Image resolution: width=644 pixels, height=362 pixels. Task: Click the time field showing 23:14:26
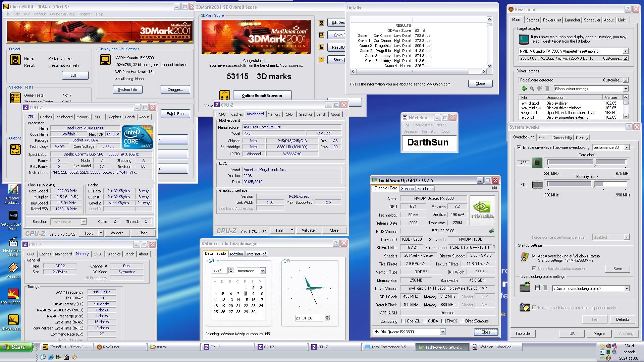[309, 318]
